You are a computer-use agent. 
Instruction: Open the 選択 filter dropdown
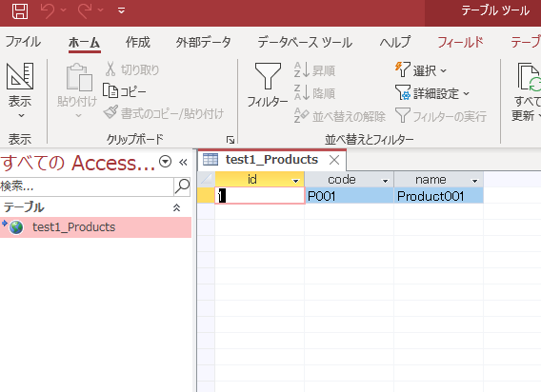point(421,70)
